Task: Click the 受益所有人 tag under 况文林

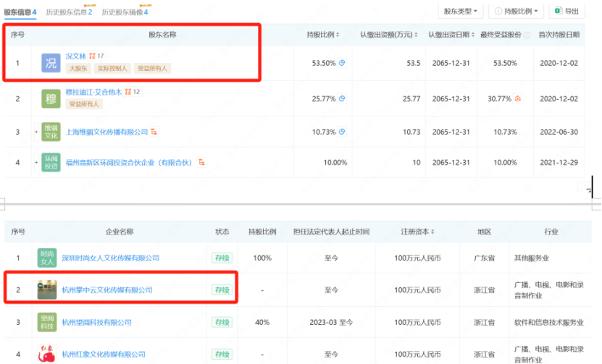Action: [x=152, y=68]
